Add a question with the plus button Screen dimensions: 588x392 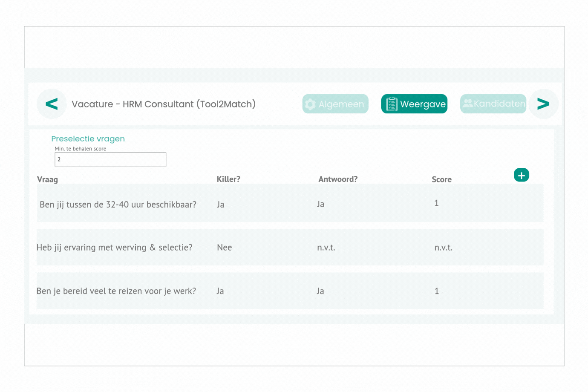click(x=521, y=175)
